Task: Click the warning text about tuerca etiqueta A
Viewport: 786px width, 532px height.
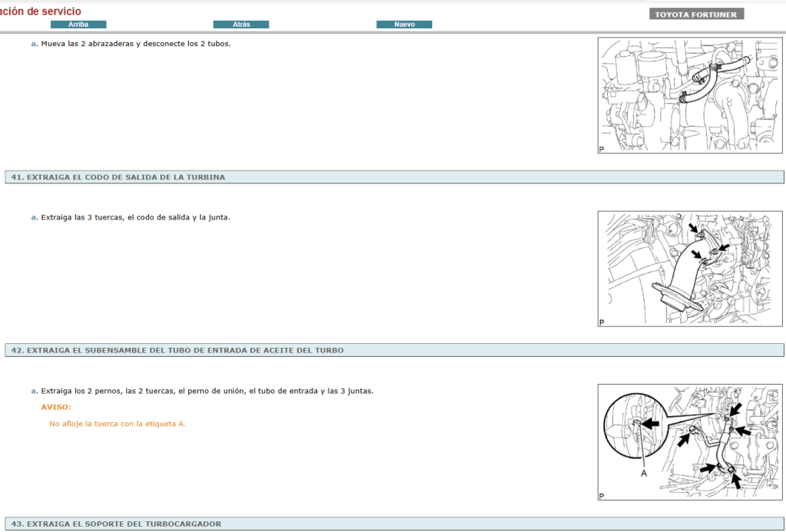Action: point(117,423)
